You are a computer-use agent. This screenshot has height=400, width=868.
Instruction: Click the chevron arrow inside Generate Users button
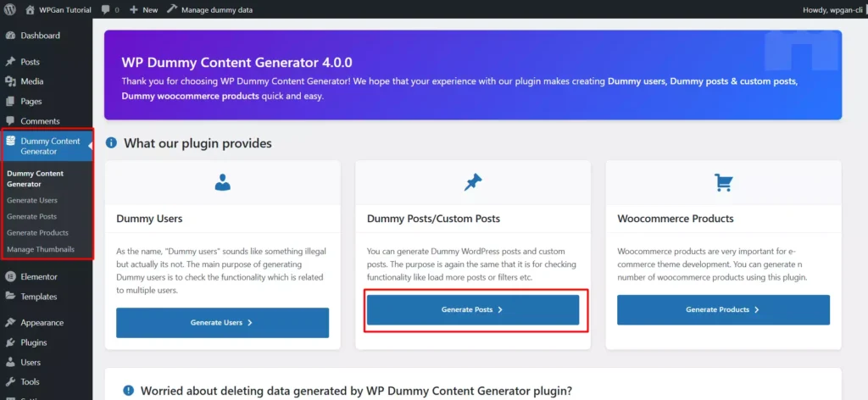tap(250, 323)
